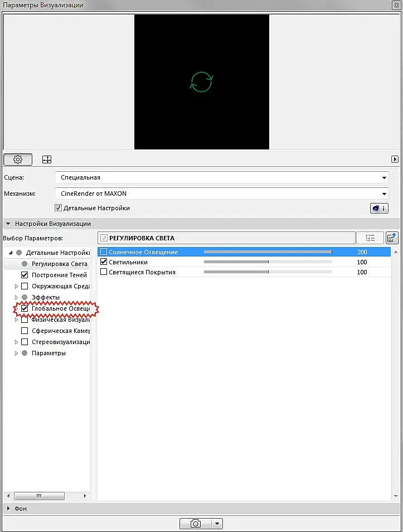Click the arrow button right of preview toolbar
This screenshot has height=532, width=403.
395,159
